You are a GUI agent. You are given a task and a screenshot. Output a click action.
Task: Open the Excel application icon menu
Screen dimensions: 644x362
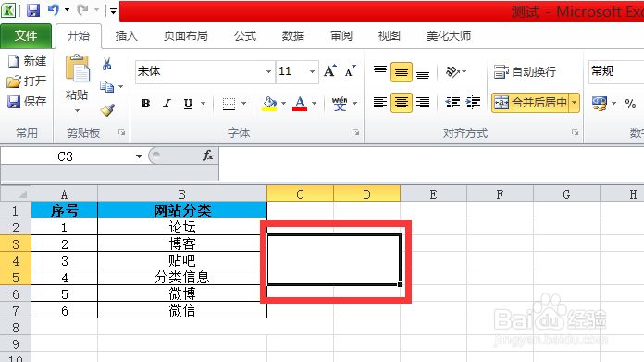[8, 10]
